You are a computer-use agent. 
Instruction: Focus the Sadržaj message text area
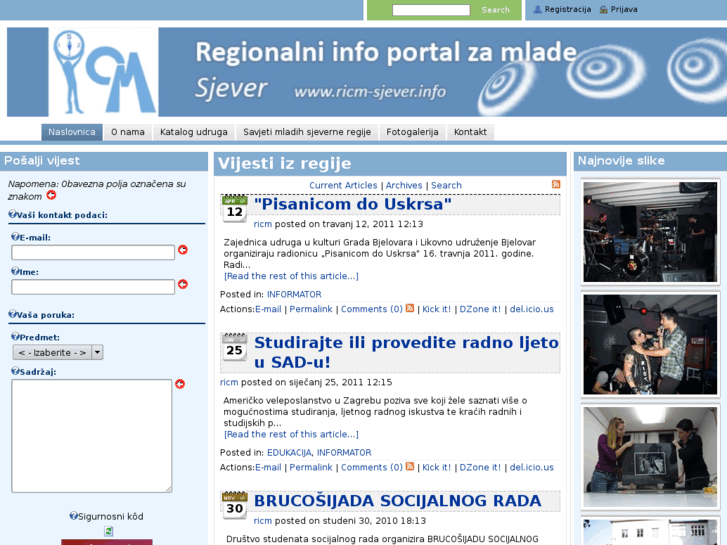pos(92,435)
